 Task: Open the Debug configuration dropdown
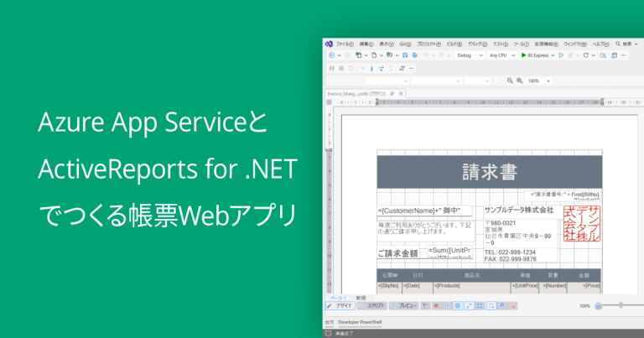(470, 55)
